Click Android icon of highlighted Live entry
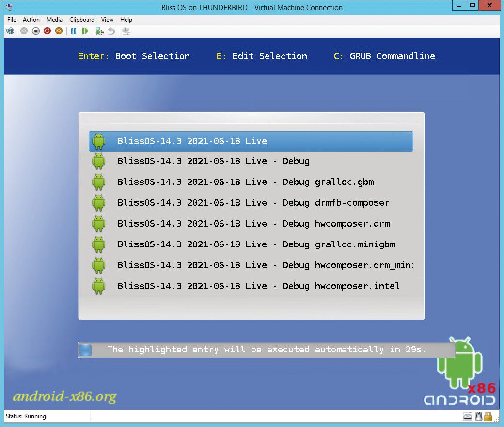504x427 pixels. tap(99, 141)
